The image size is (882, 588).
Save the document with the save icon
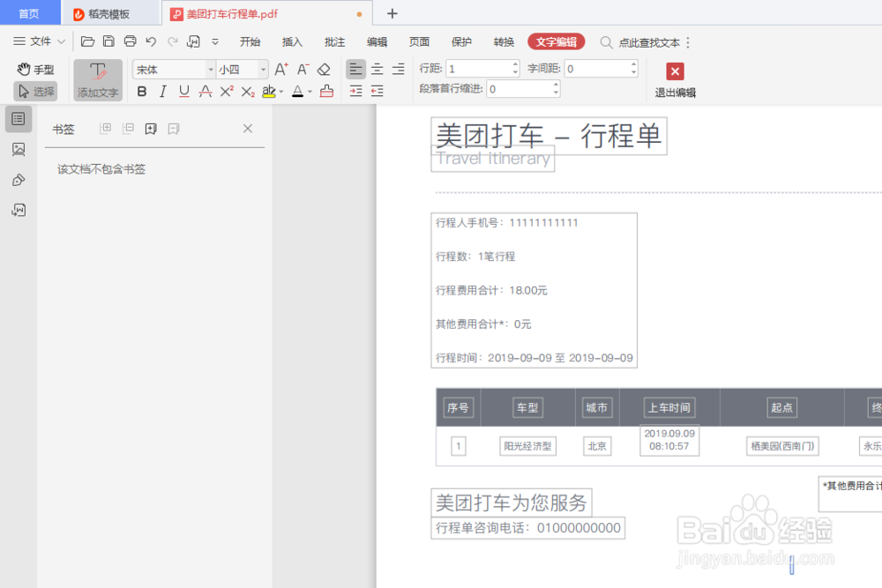pyautogui.click(x=108, y=41)
